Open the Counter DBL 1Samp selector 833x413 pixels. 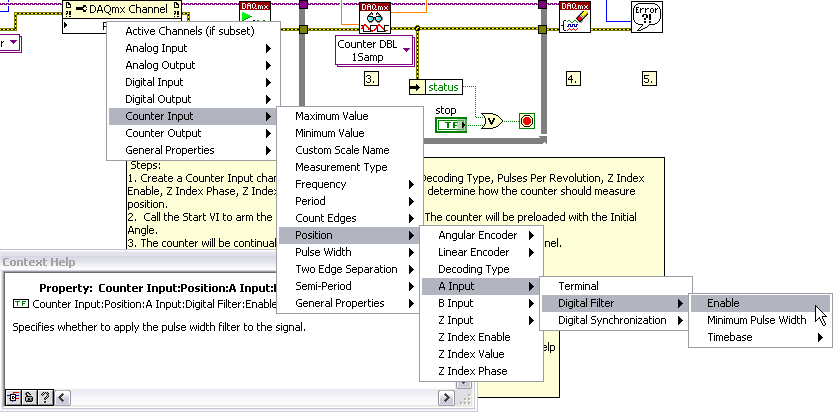pyautogui.click(x=375, y=51)
